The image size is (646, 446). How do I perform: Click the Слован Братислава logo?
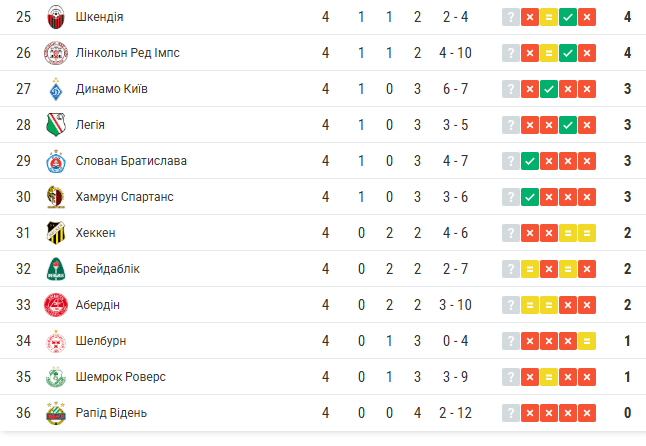[55, 161]
